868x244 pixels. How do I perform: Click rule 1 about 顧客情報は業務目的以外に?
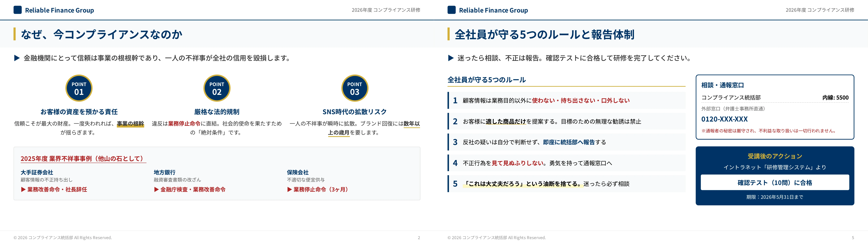pyautogui.click(x=566, y=100)
